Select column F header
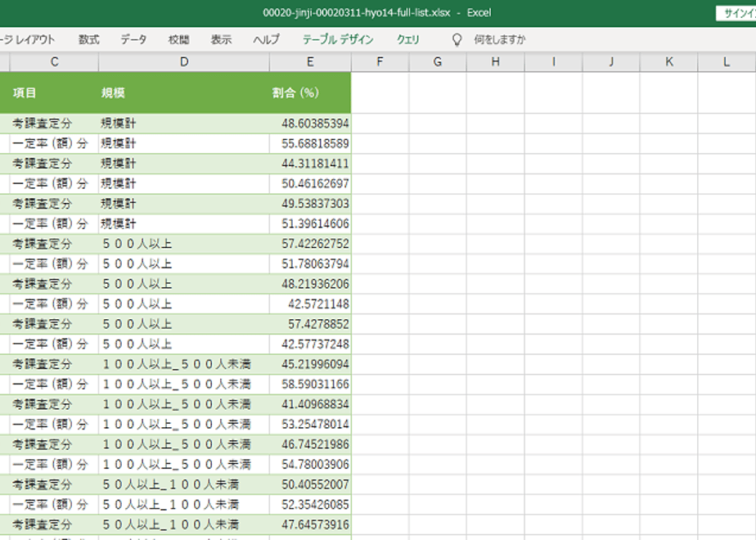Screen dimensions: 756x540 [380, 61]
